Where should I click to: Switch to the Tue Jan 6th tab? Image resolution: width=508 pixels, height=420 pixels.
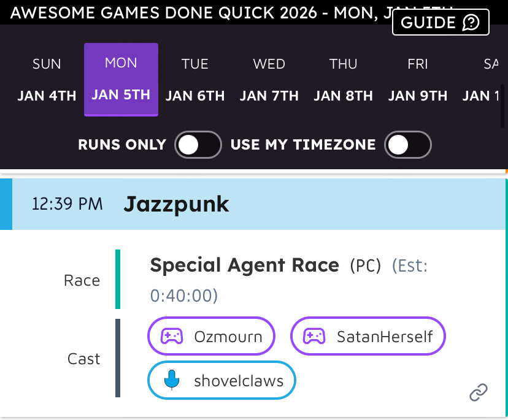(195, 80)
